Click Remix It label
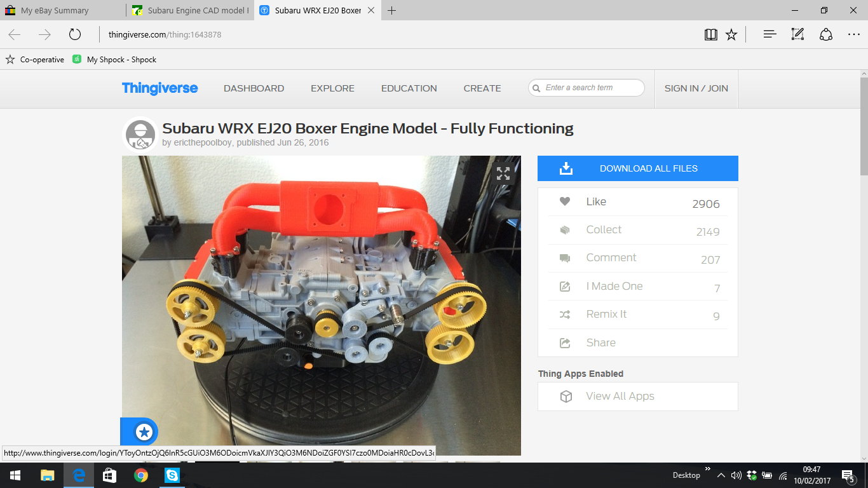The image size is (868, 488). 606,314
